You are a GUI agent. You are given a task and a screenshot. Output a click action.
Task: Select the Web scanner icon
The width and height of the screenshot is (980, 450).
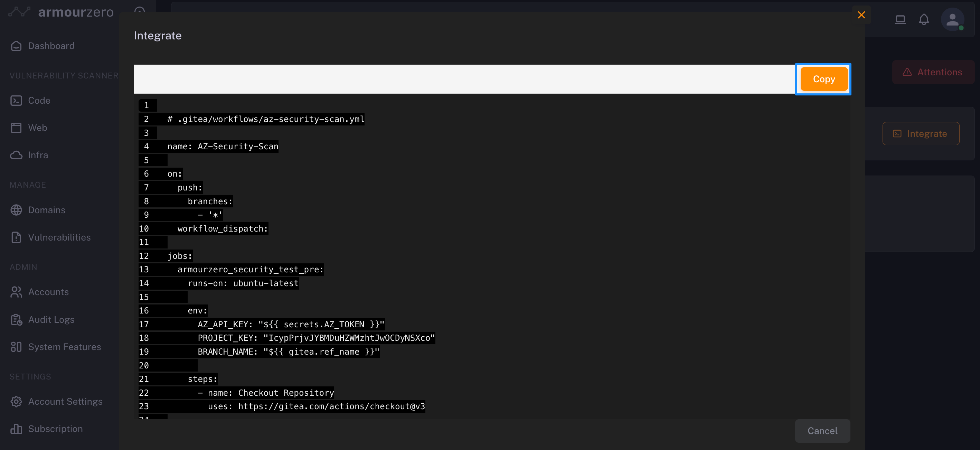point(16,128)
